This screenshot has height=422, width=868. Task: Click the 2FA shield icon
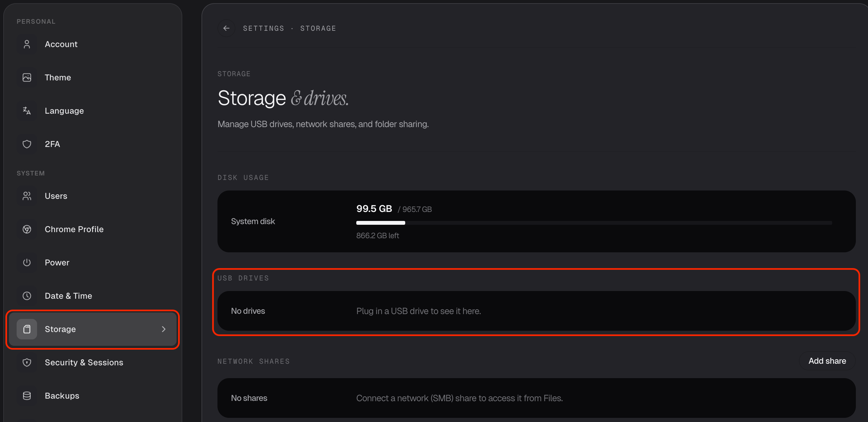[27, 144]
